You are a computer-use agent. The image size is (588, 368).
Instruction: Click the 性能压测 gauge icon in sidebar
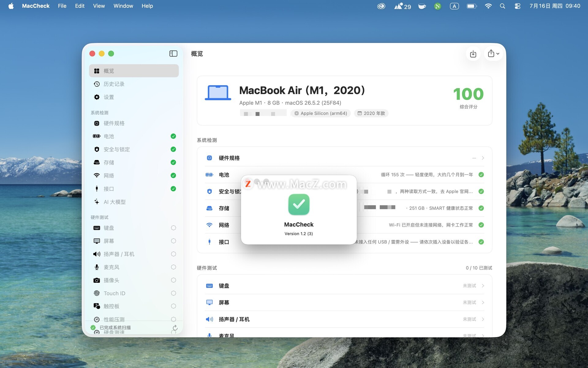click(97, 319)
